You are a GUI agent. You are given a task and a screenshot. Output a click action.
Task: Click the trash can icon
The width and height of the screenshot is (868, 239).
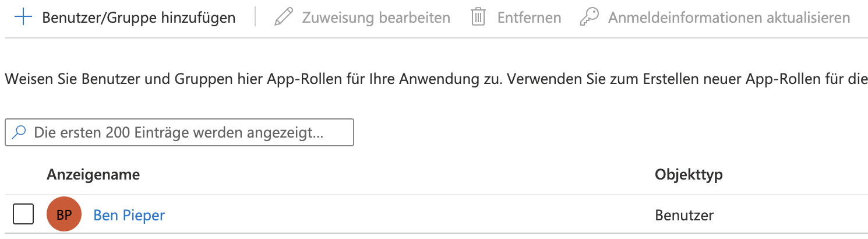(478, 17)
